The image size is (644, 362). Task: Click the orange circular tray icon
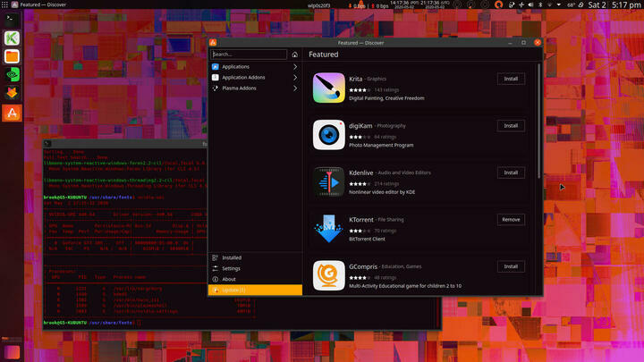pyautogui.click(x=498, y=5)
